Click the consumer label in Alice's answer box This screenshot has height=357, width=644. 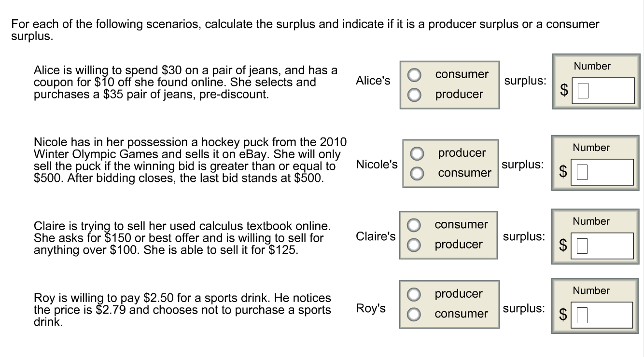(462, 74)
